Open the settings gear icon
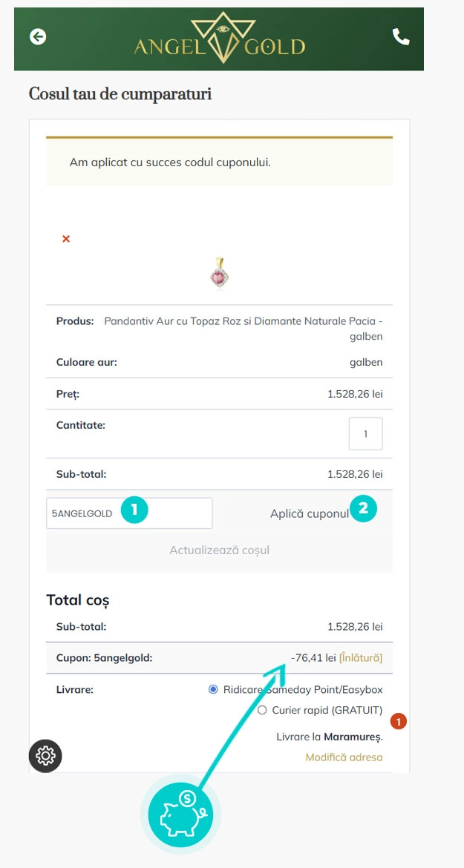 (x=45, y=756)
